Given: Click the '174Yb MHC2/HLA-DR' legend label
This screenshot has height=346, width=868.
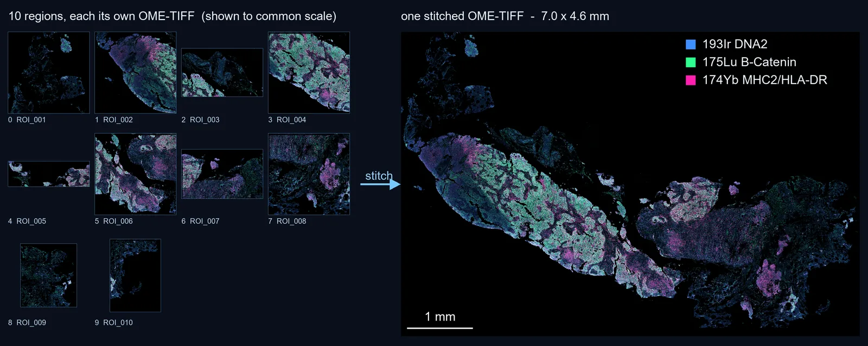Looking at the screenshot, I should pos(764,80).
